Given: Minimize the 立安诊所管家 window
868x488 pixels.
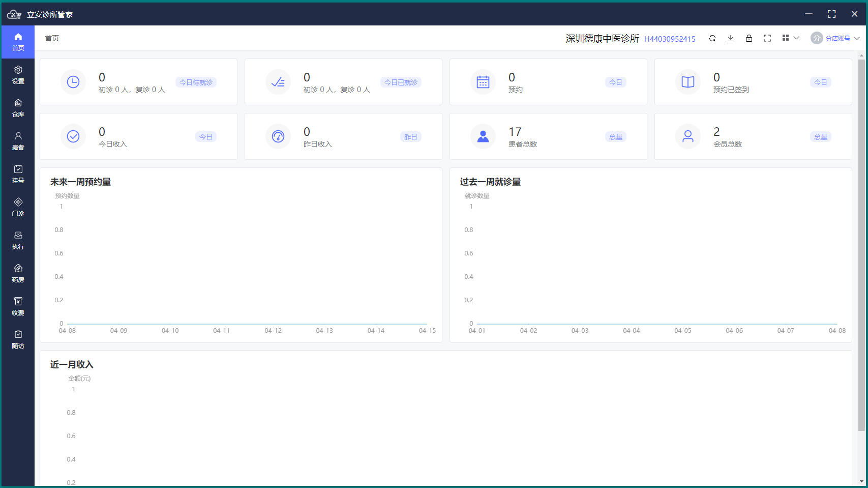Looking at the screenshot, I should [809, 14].
